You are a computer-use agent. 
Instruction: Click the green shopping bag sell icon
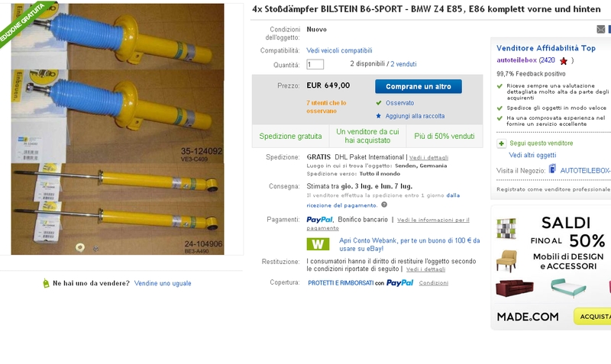click(x=46, y=283)
